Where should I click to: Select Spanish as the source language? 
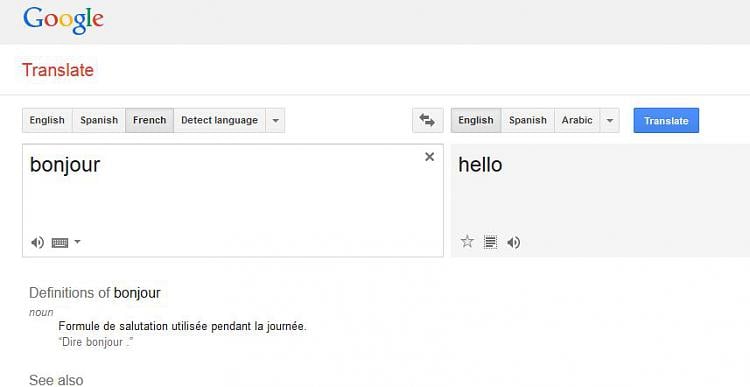click(x=99, y=120)
